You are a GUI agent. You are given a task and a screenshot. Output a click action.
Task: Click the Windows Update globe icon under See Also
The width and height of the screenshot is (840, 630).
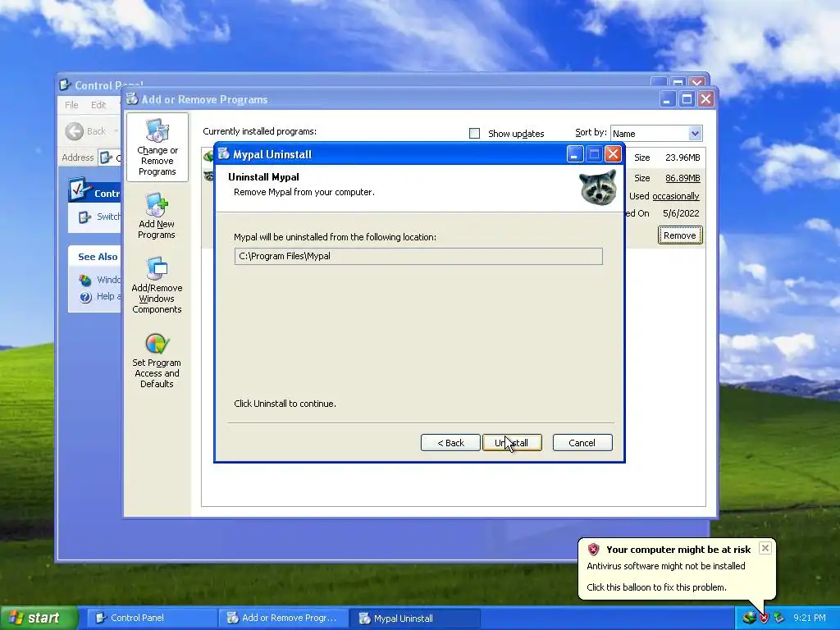[85, 280]
